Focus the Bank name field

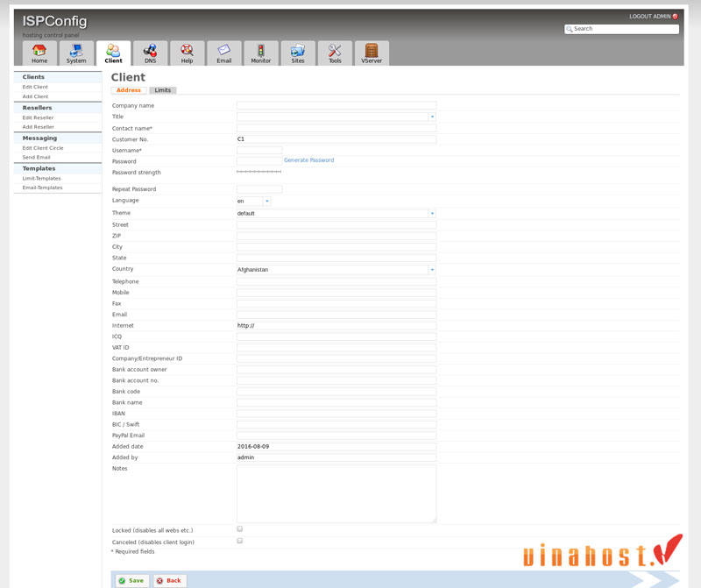click(336, 403)
